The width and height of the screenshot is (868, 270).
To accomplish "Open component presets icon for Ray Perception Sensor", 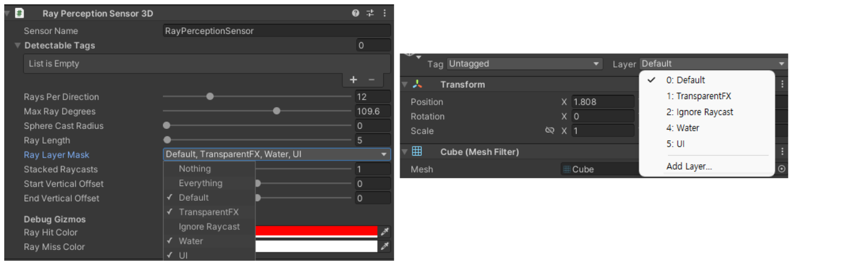I will pos(369,13).
